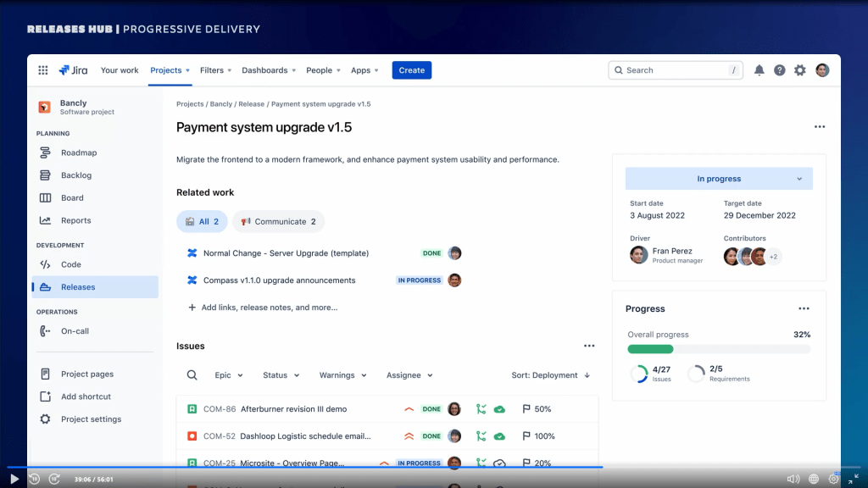The image size is (868, 488).
Task: Open the Epic filter dropdown
Action: tap(229, 375)
